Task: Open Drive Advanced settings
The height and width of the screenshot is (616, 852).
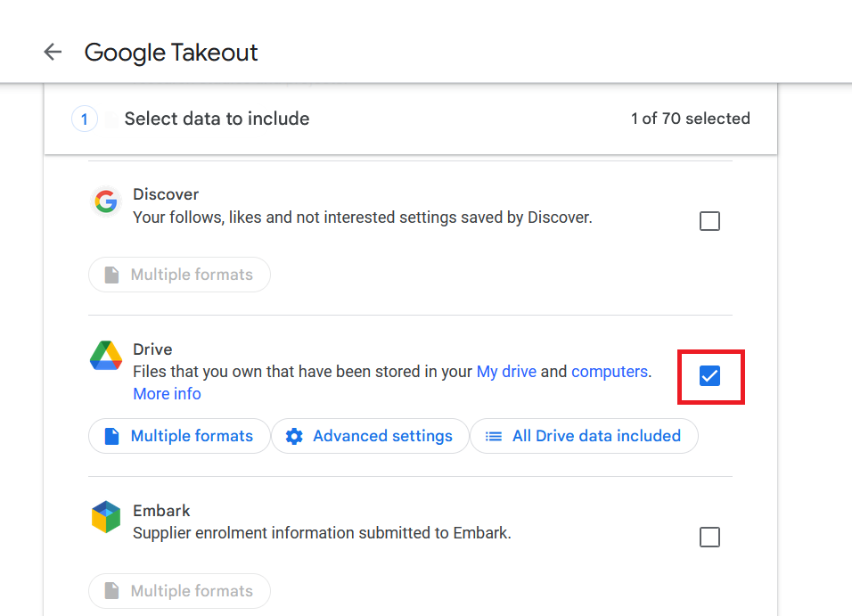Action: pos(370,436)
